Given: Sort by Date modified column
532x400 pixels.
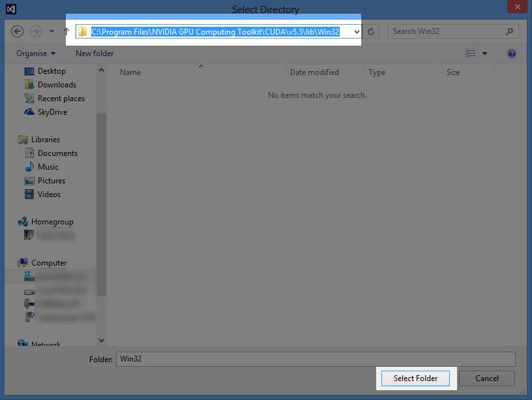Looking at the screenshot, I should coord(314,72).
